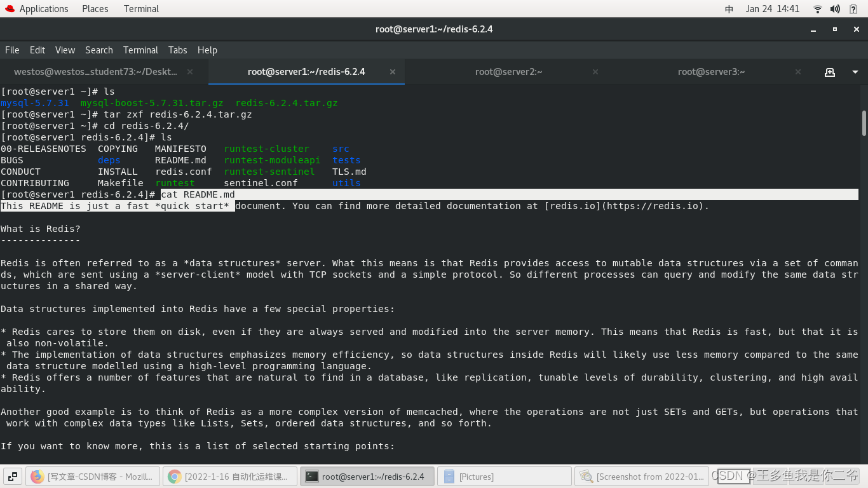Screen dimensions: 868x488
Task: Click the tests directory name
Action: pyautogui.click(x=346, y=160)
